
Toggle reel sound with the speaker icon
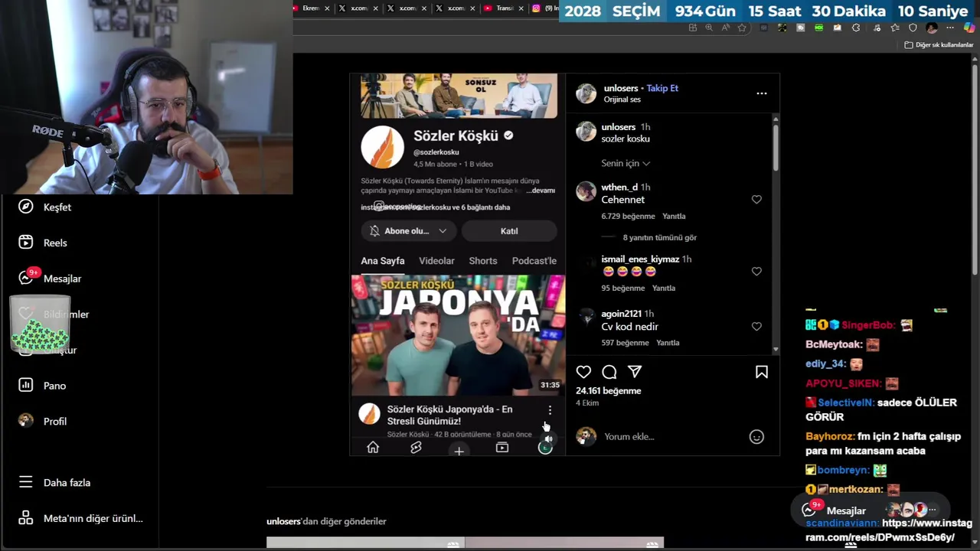click(548, 439)
